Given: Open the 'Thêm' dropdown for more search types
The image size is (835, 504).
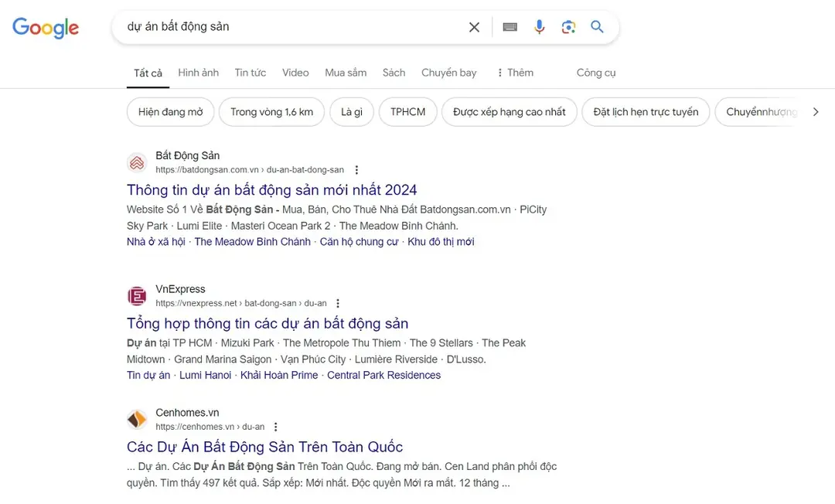Looking at the screenshot, I should point(516,72).
